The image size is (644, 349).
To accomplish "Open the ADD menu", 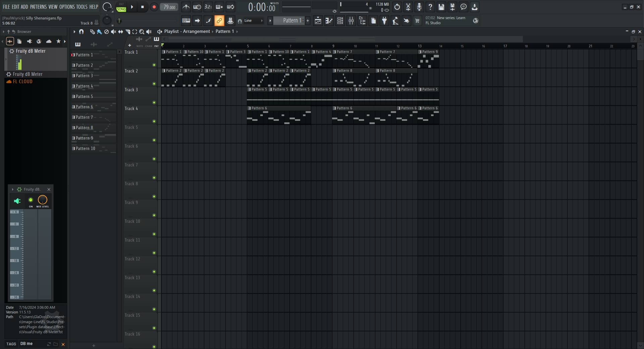I will (x=24, y=7).
